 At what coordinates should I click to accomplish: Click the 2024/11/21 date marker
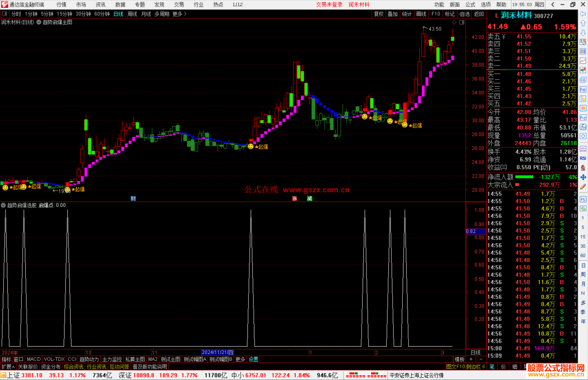218,352
